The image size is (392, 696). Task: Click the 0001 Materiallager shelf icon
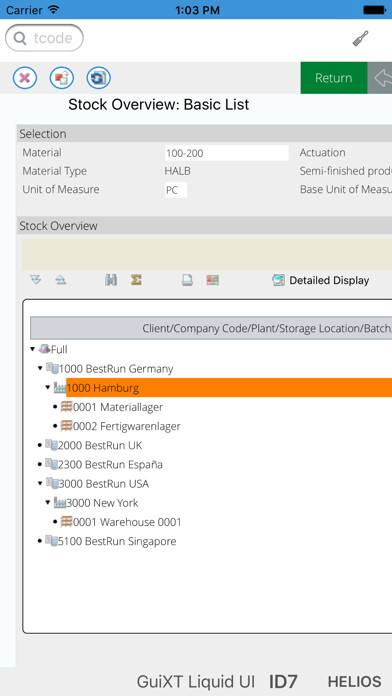pyautogui.click(x=67, y=407)
